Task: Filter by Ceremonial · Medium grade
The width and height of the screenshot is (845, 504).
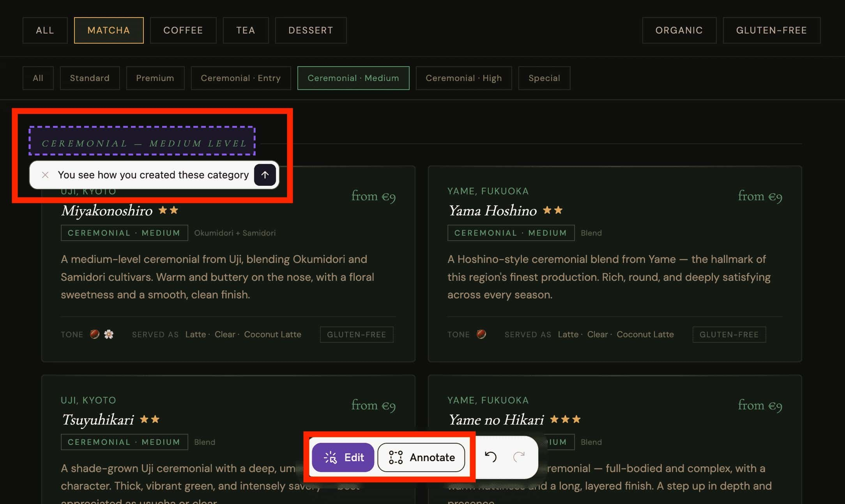Action: click(353, 78)
